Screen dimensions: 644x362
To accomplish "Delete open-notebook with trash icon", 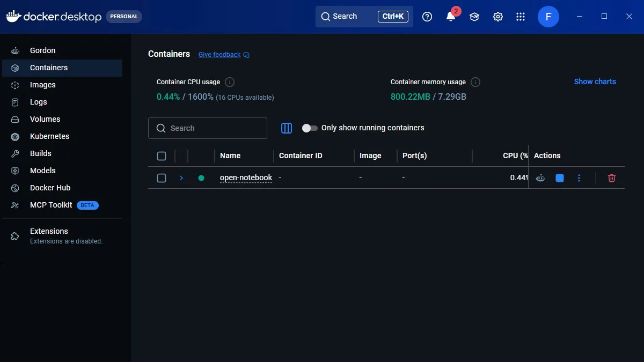I will coord(612,178).
